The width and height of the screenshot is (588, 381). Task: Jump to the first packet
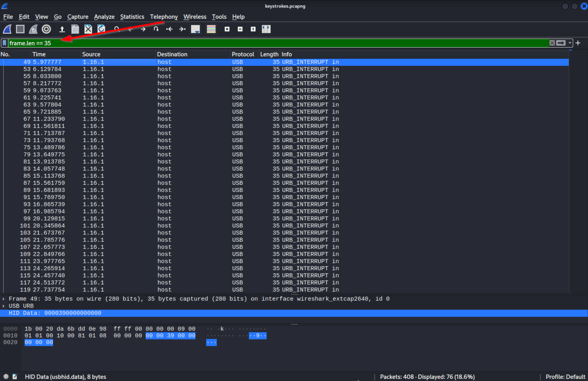[169, 29]
